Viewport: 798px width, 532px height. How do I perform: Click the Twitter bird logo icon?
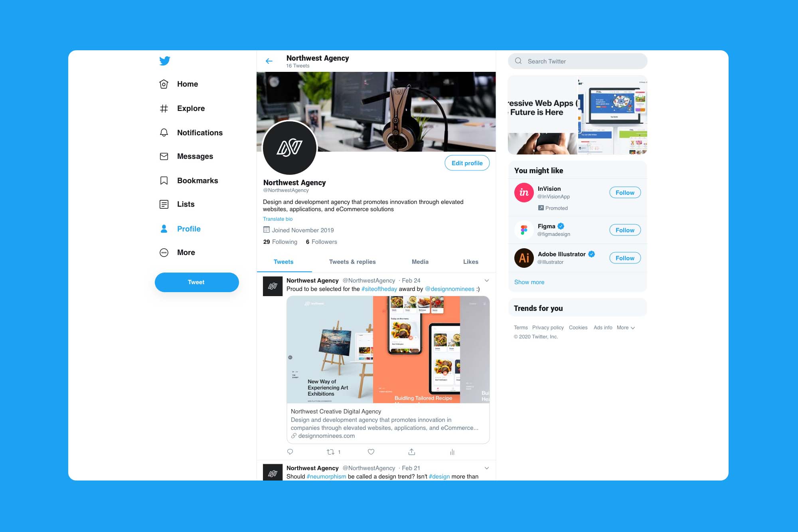pyautogui.click(x=164, y=61)
